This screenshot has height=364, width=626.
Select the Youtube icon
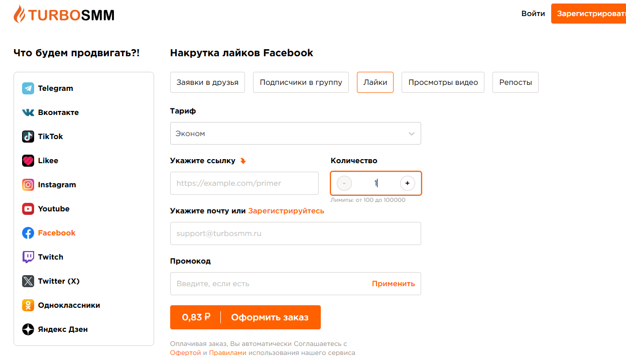tap(28, 209)
